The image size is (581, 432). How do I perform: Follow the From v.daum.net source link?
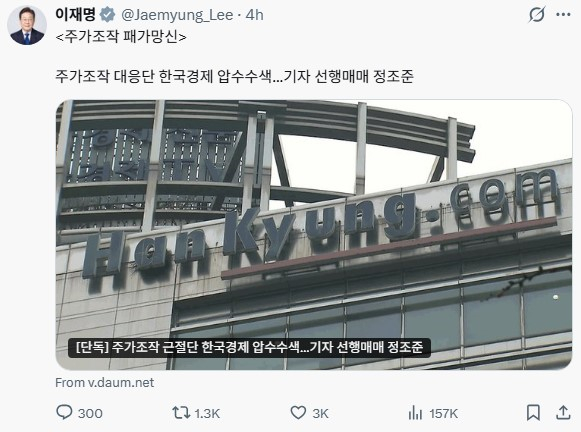tap(104, 382)
